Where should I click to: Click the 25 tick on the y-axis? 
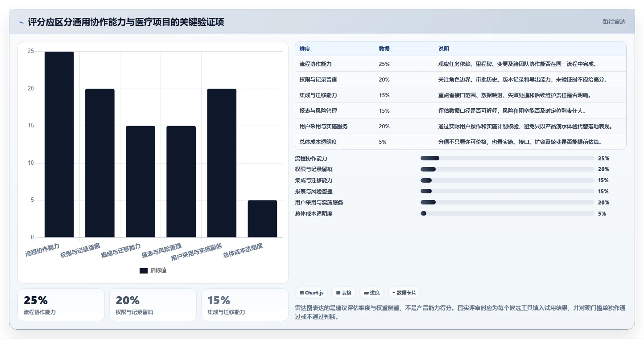31,51
